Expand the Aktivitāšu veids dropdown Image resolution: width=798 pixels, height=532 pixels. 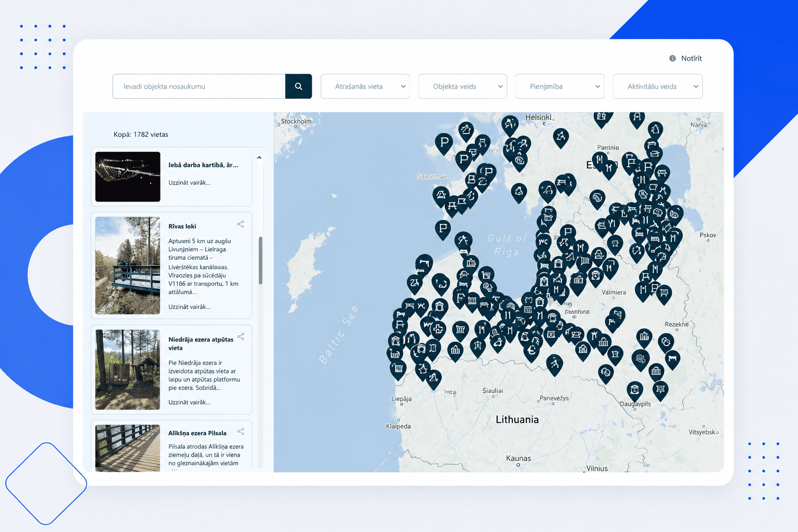[x=658, y=86]
